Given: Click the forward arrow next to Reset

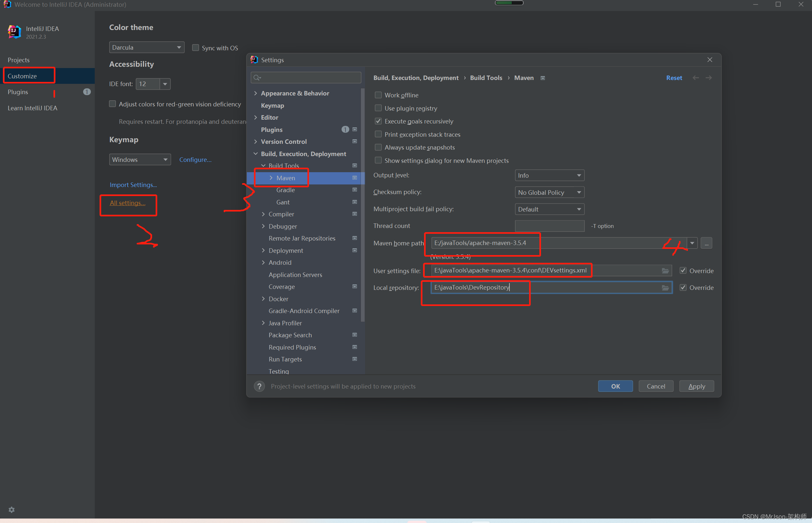Looking at the screenshot, I should tap(709, 78).
